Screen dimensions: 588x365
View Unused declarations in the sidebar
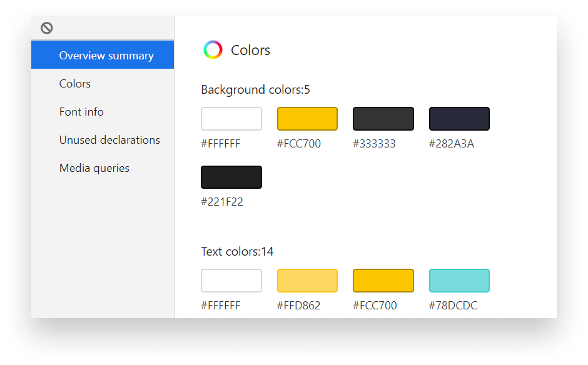[x=109, y=139]
